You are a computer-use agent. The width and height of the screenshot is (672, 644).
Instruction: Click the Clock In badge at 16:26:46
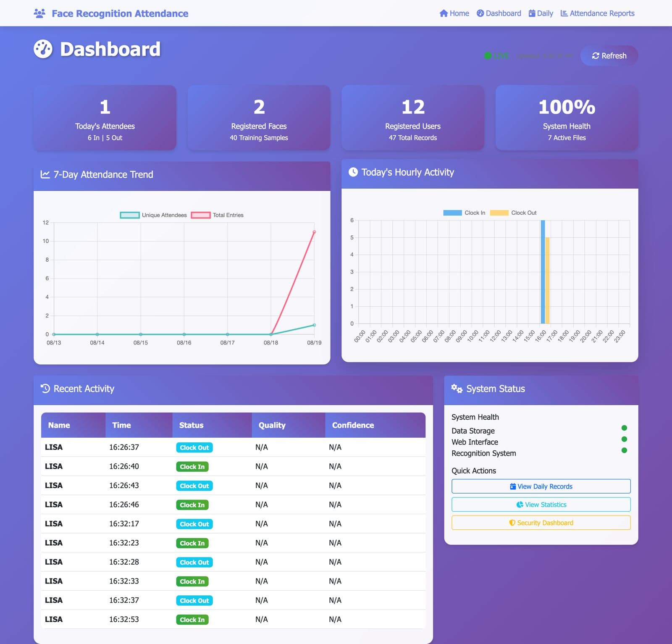[192, 505]
